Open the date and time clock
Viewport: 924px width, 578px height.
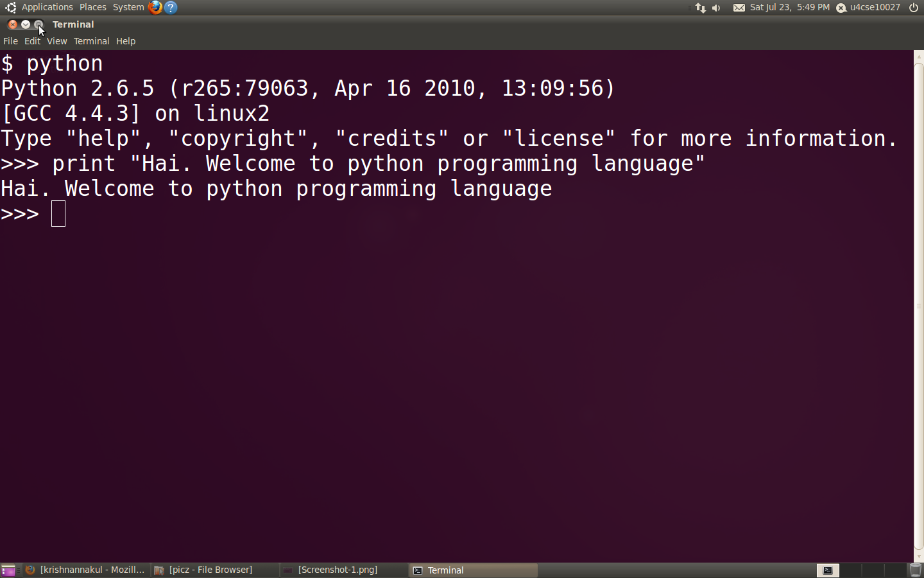[790, 8]
